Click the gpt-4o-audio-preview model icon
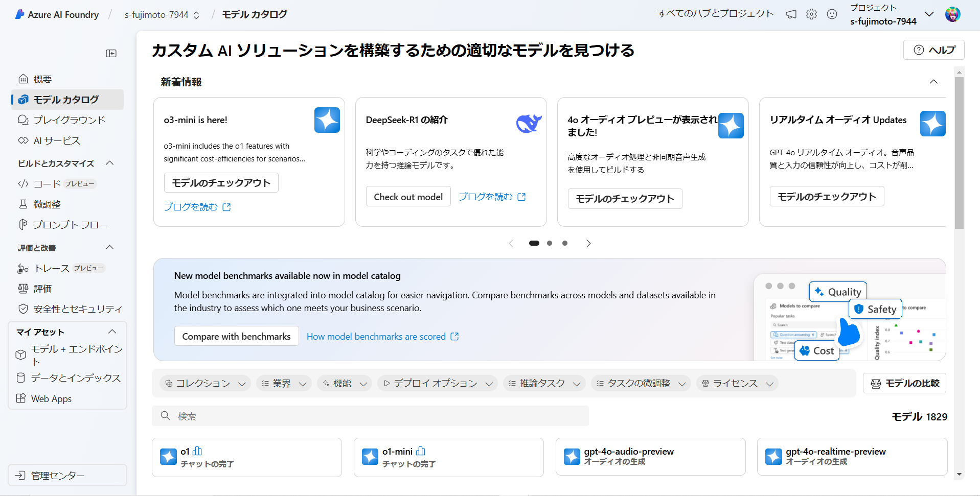Viewport: 980px width, 496px height. [x=572, y=456]
